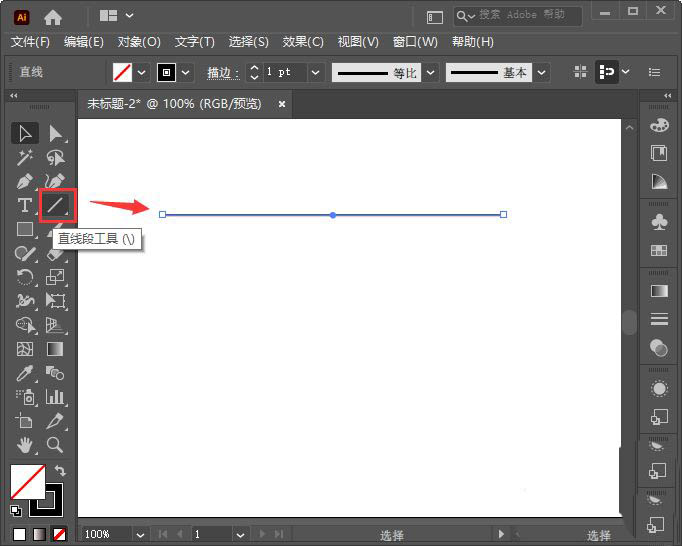Viewport: 682px width, 546px height.
Task: Open the workspace switcher dropdown
Action: (x=129, y=16)
